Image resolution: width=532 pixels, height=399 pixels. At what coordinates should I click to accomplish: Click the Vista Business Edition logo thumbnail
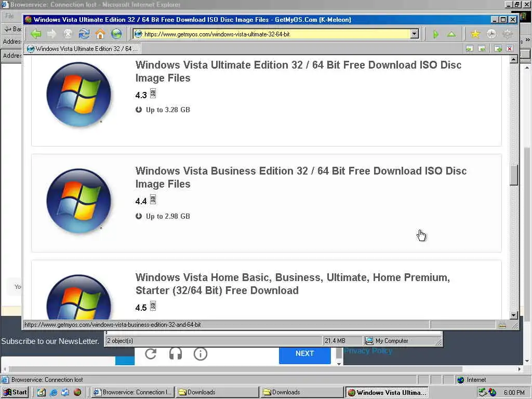(79, 201)
